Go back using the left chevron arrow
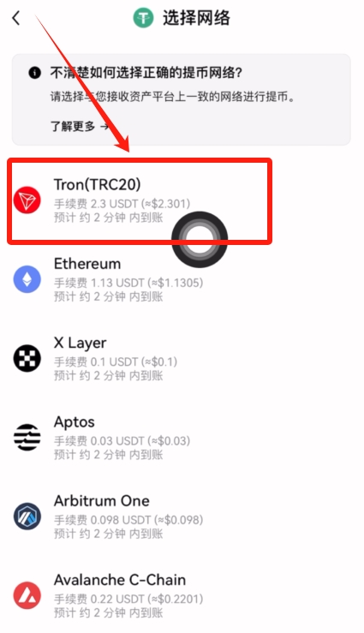364x633 pixels. (16, 18)
